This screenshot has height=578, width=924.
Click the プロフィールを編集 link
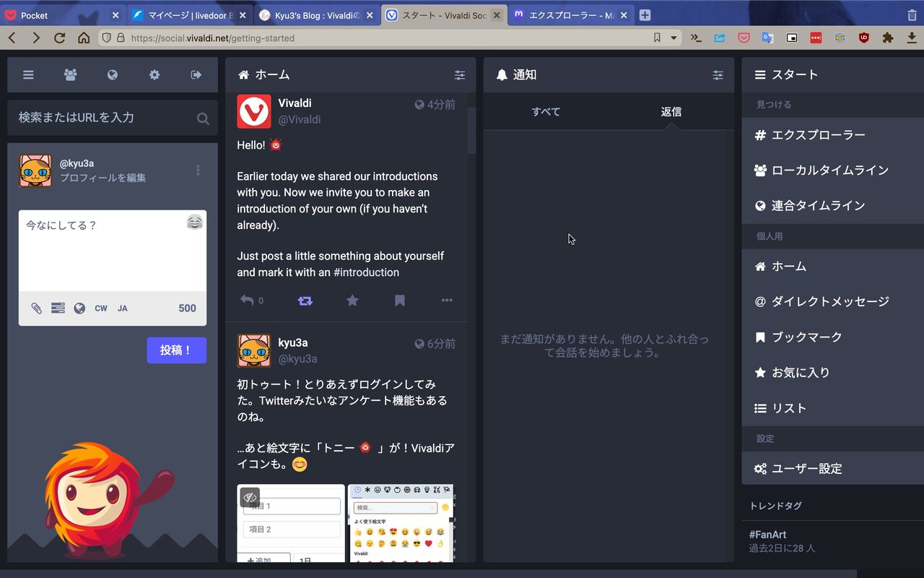103,178
